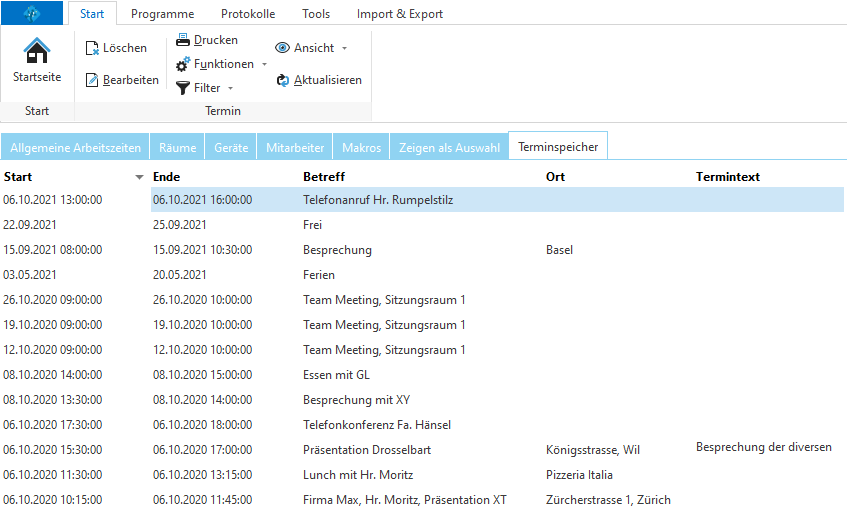Click Zürcherstrasse 1, Zürich location cell
The height and width of the screenshot is (514, 847).
click(608, 500)
